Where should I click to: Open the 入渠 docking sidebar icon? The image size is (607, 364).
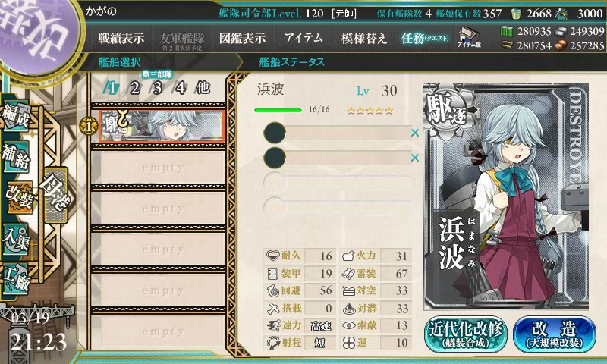pyautogui.click(x=15, y=239)
